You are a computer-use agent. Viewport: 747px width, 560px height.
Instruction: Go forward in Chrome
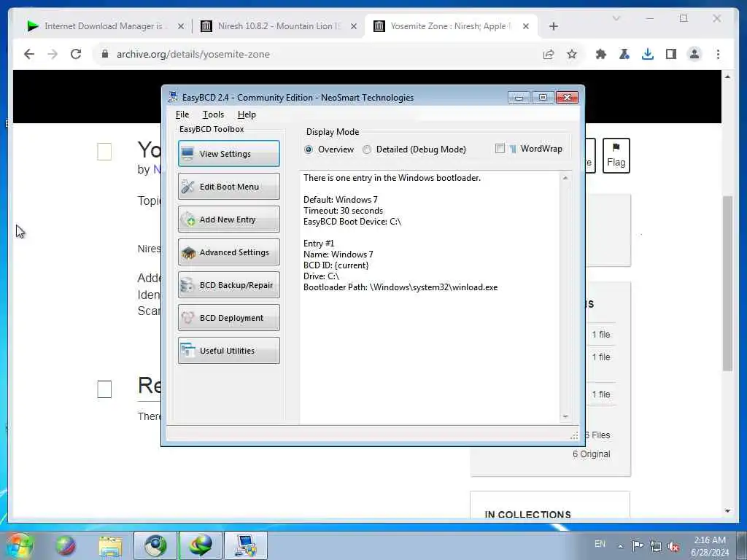point(53,54)
